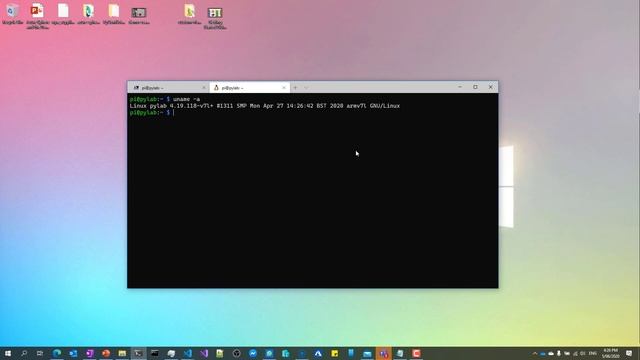Close the active penguin terminal tab
The image size is (640, 360).
[x=284, y=88]
